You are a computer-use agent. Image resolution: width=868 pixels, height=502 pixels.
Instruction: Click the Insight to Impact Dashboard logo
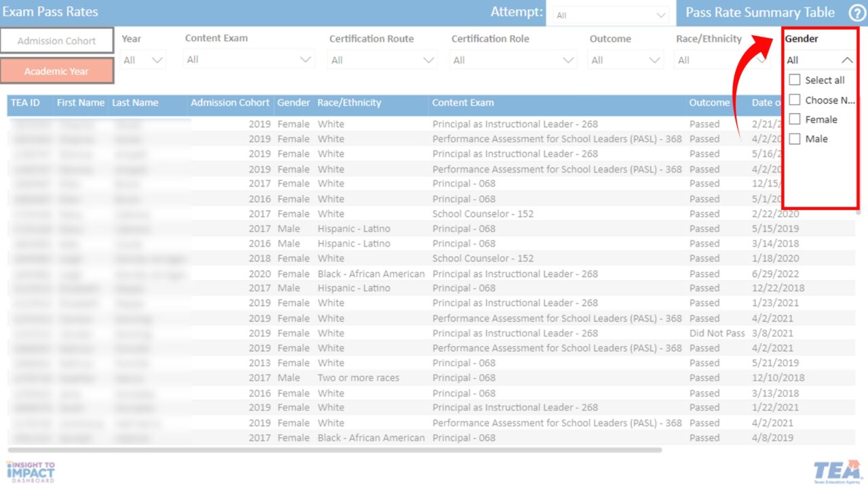pos(31,472)
